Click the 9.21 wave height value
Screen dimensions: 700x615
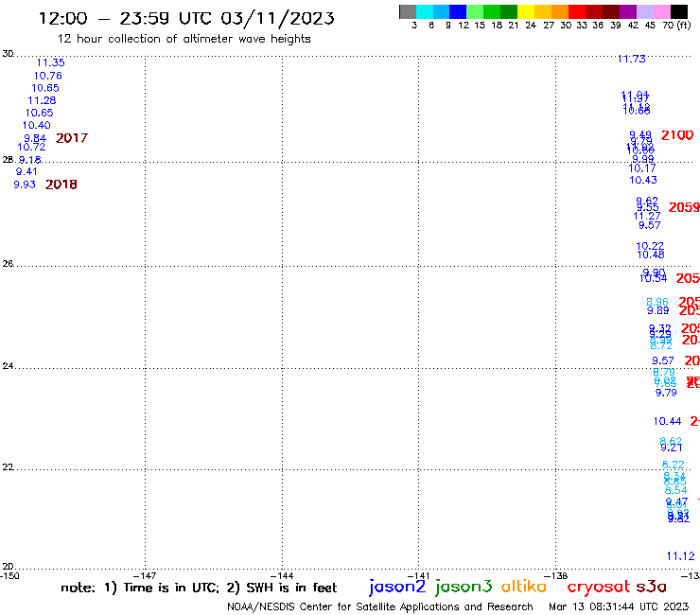(671, 448)
